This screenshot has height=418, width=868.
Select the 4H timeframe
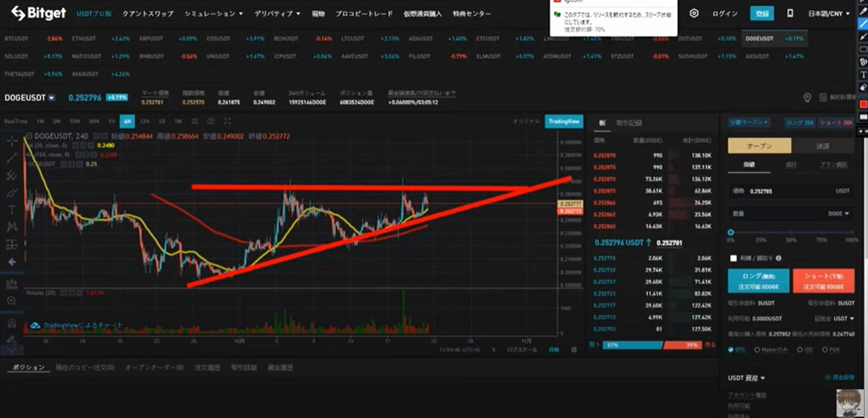[x=126, y=121]
